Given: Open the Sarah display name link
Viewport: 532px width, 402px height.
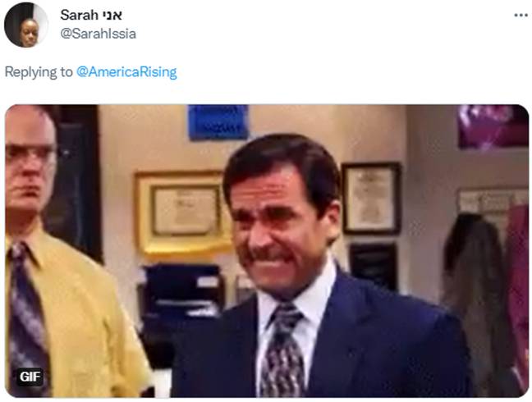Looking at the screenshot, I should pyautogui.click(x=80, y=15).
